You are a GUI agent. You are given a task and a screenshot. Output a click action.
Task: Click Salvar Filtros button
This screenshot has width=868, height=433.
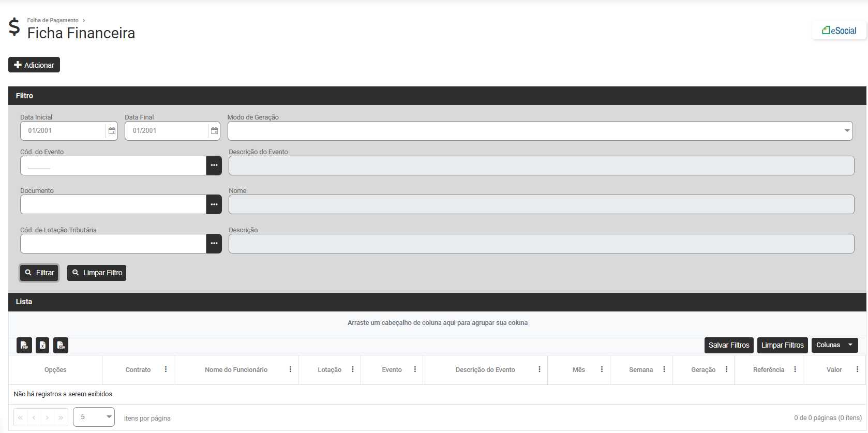(729, 345)
